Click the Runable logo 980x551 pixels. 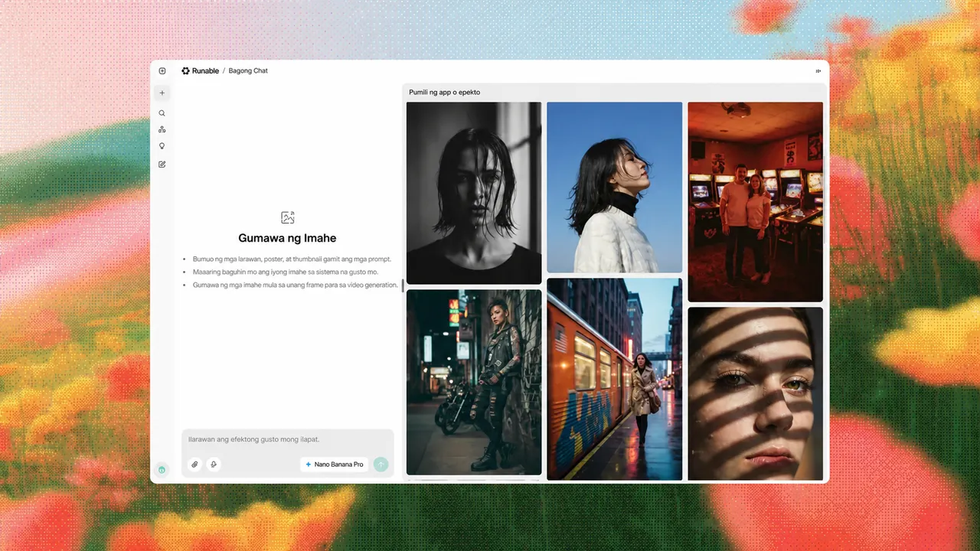coord(185,71)
